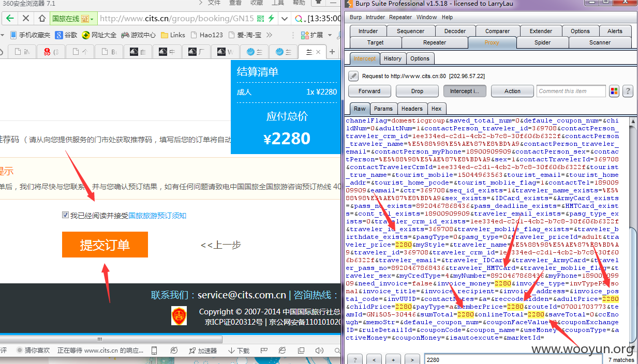Switch to the Headers view tab
Screen dimensions: 638x364
412,109
